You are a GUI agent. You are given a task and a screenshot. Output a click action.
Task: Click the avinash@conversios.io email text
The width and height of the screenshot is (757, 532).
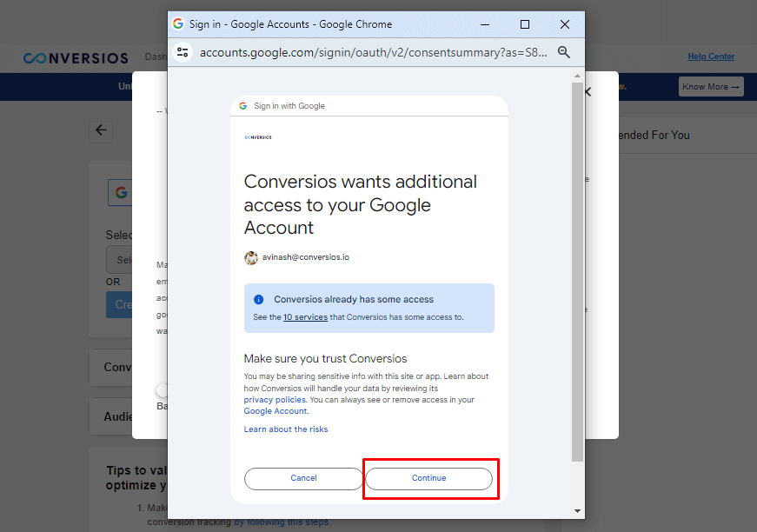[x=306, y=257]
